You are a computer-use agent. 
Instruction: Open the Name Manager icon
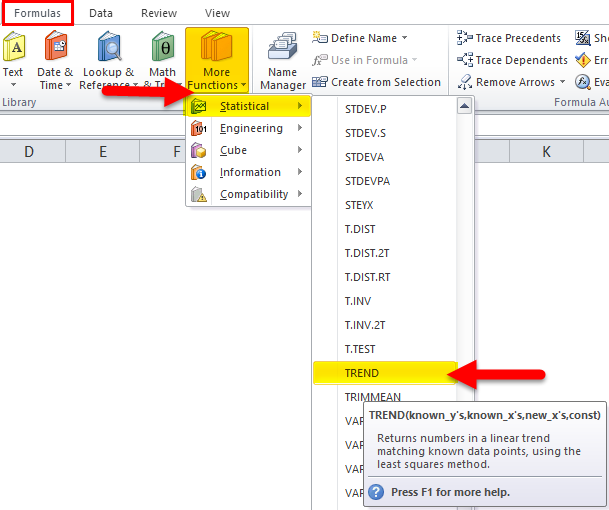click(282, 46)
